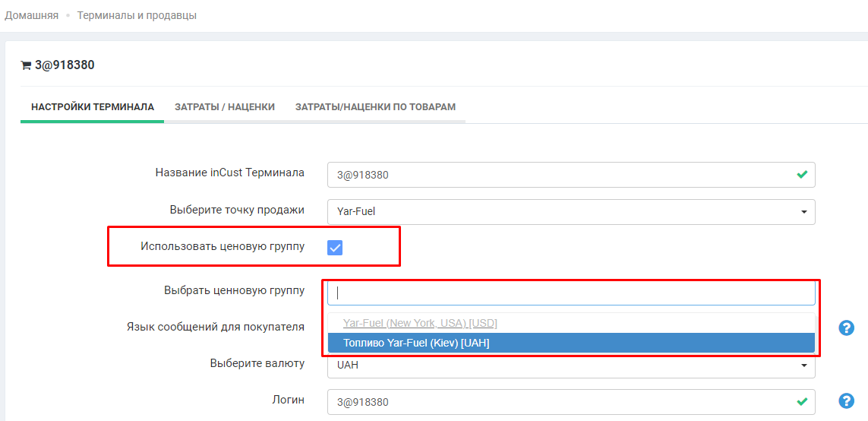Viewport: 868px width, 421px height.
Task: Click the Использовать ценовую группу label text
Action: click(223, 246)
